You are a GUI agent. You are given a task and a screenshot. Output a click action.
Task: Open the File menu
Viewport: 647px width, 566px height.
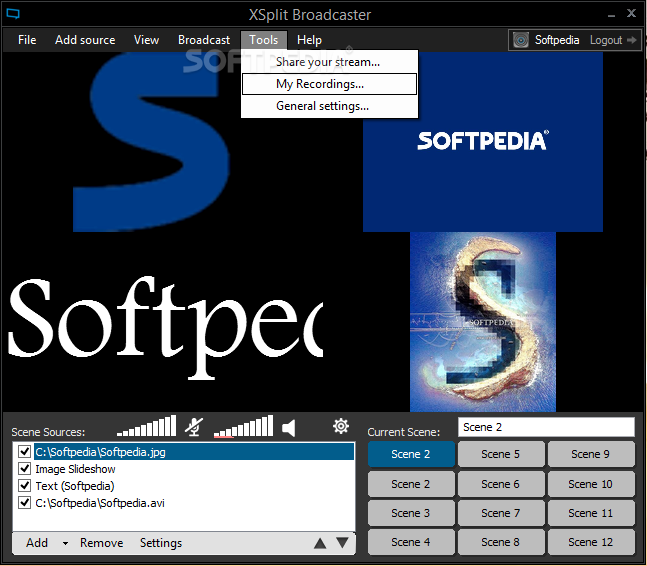click(x=27, y=40)
